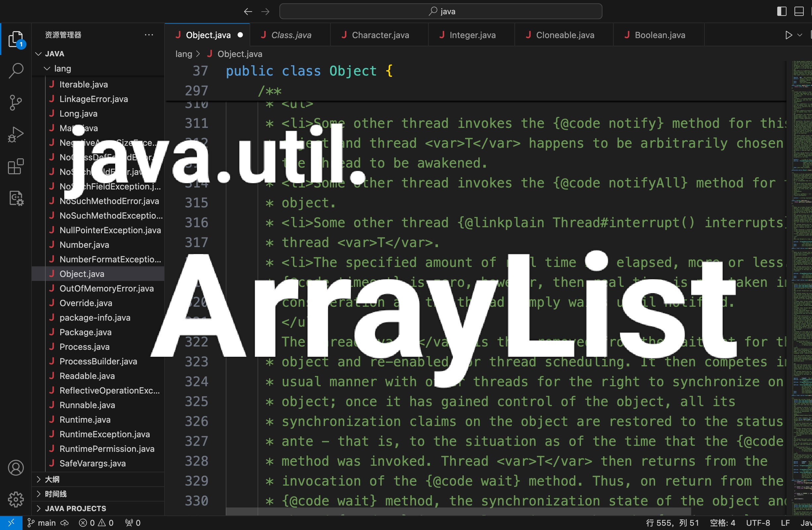
Task: Open the Search view in the activity bar
Action: click(x=16, y=71)
